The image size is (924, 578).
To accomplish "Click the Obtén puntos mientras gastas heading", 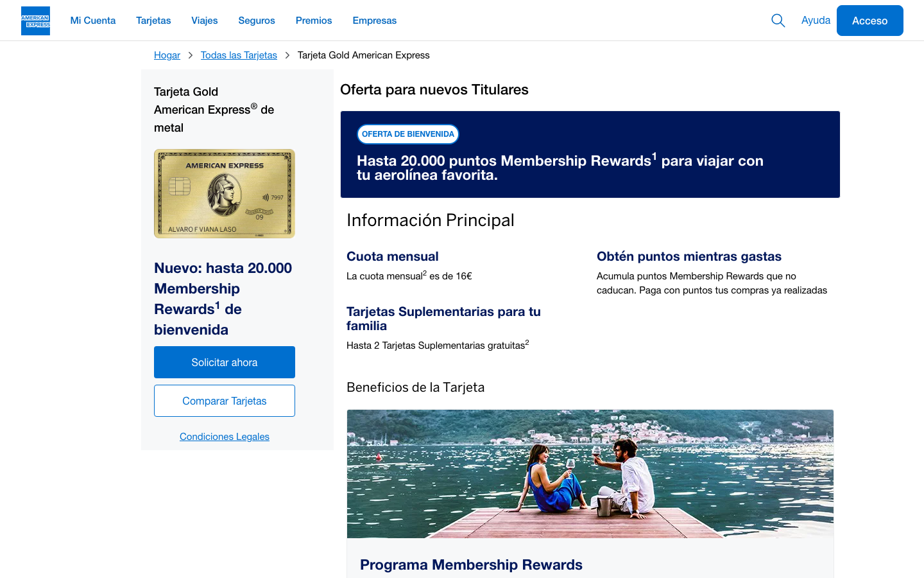I will 689,256.
